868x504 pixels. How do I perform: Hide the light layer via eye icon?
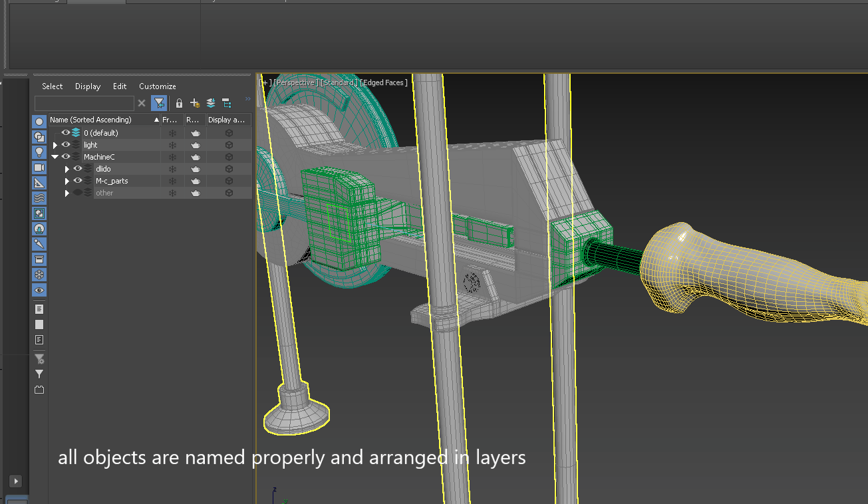(x=66, y=145)
